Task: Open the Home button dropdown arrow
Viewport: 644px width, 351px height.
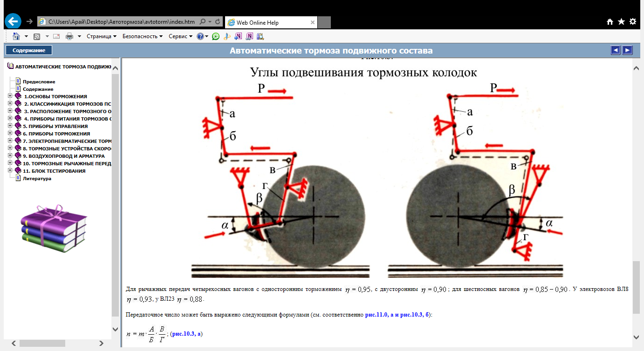Action: pos(26,36)
